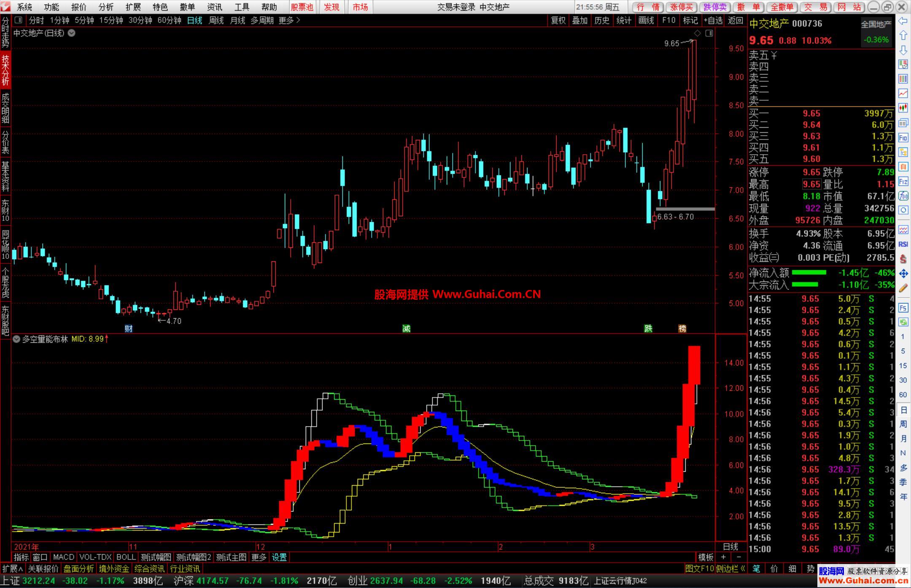The height and width of the screenshot is (588, 911).
Task: Expand 更多 indicator tabs at bottom
Action: 259,557
